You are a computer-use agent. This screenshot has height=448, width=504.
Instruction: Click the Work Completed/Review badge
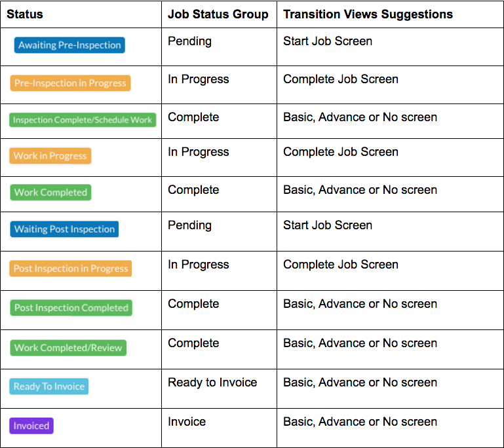(68, 348)
